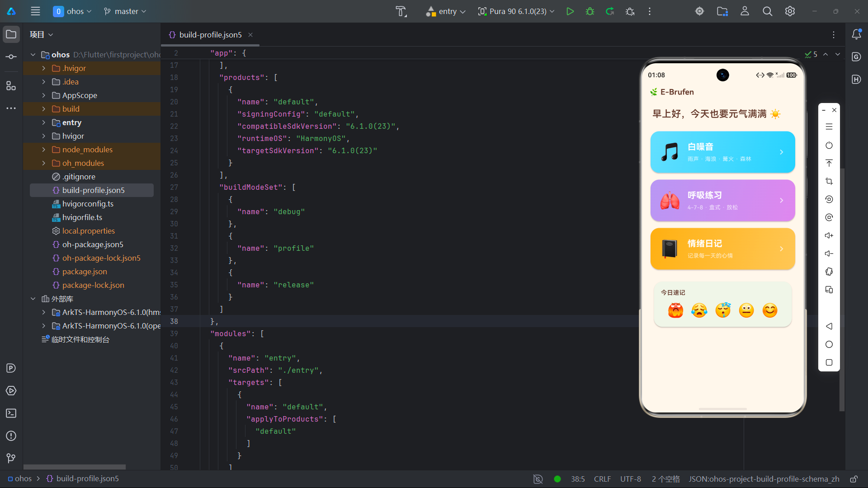Start debugging with the bug icon
Screen dimensions: 868x488
click(x=590, y=11)
